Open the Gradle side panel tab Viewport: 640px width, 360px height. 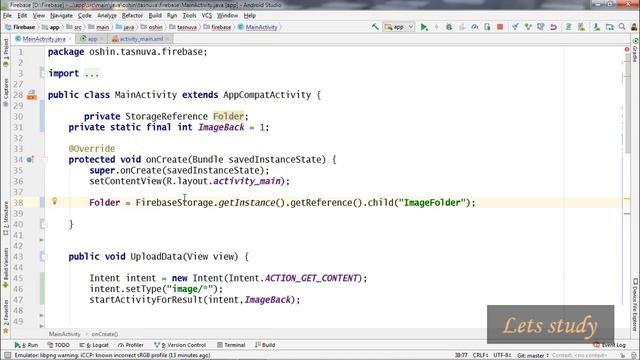[635, 50]
